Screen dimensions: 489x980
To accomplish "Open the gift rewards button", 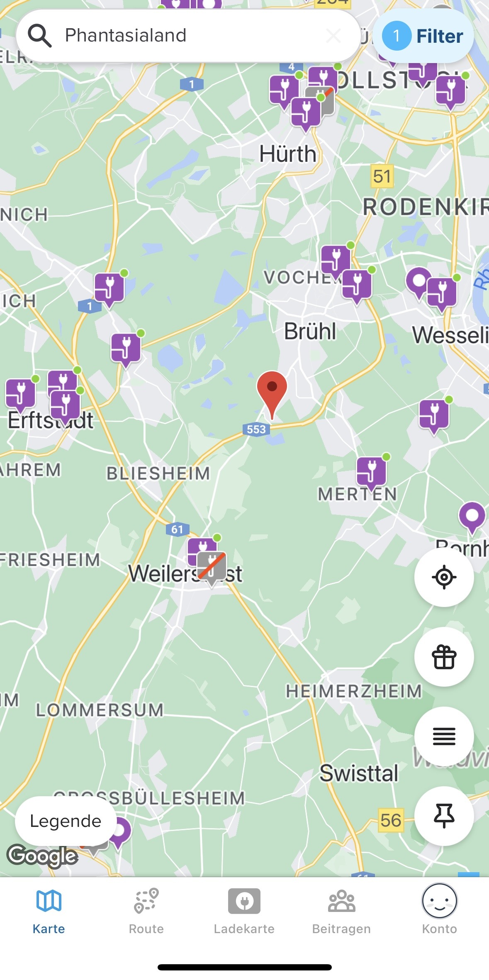I will pos(444,657).
